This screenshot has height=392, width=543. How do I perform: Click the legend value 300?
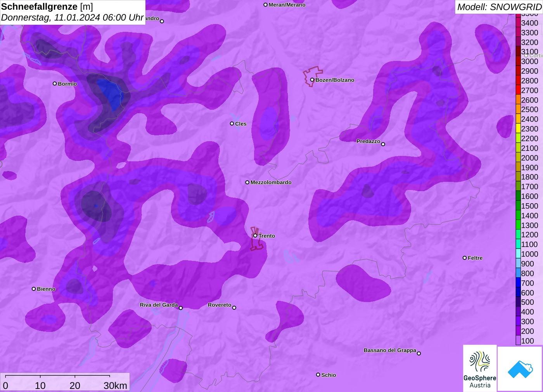(528, 321)
